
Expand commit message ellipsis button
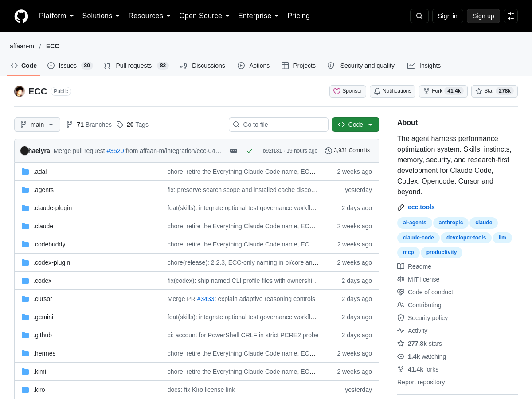click(x=234, y=151)
